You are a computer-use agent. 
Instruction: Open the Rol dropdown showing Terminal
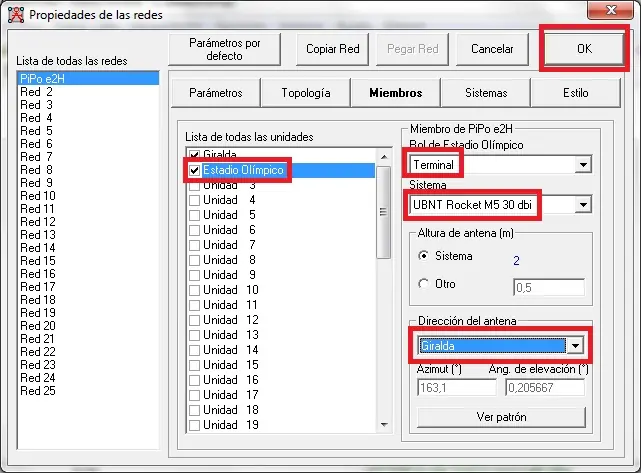(x=583, y=165)
